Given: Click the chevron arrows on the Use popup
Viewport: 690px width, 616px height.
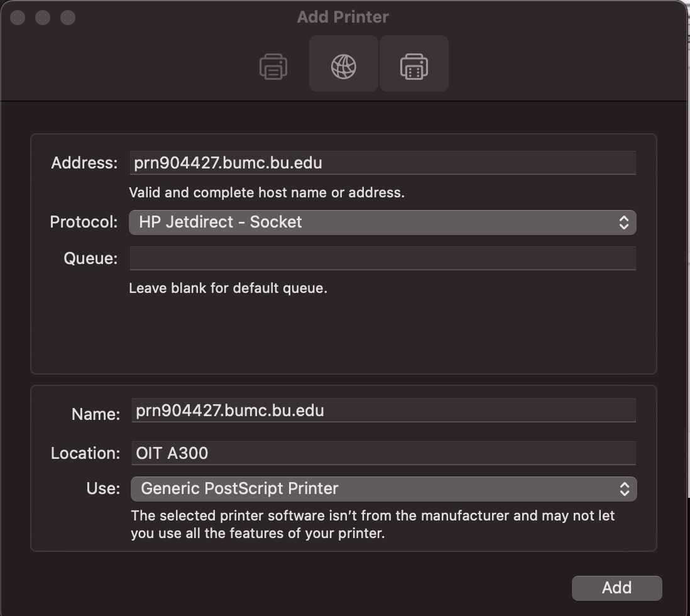Looking at the screenshot, I should tap(625, 489).
